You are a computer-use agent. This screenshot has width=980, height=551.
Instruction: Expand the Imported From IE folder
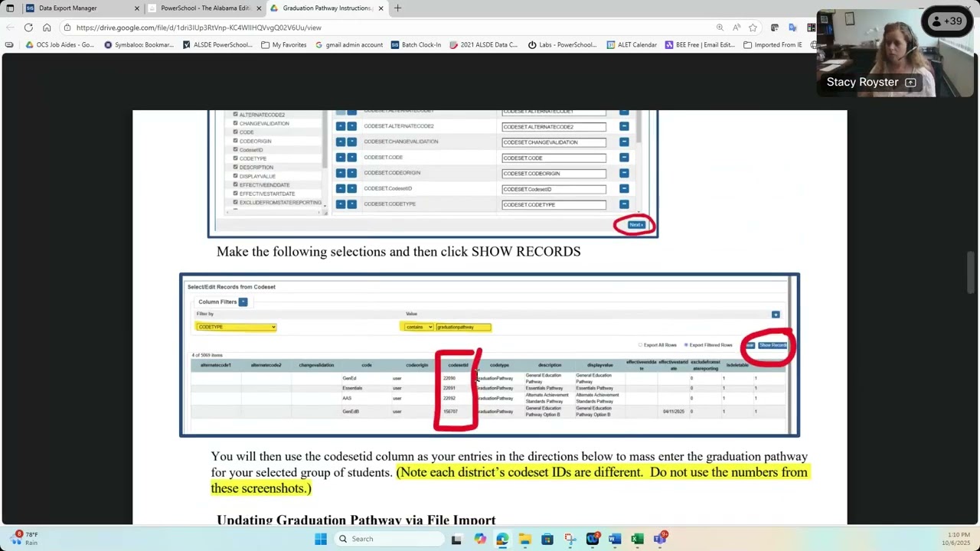click(x=773, y=45)
